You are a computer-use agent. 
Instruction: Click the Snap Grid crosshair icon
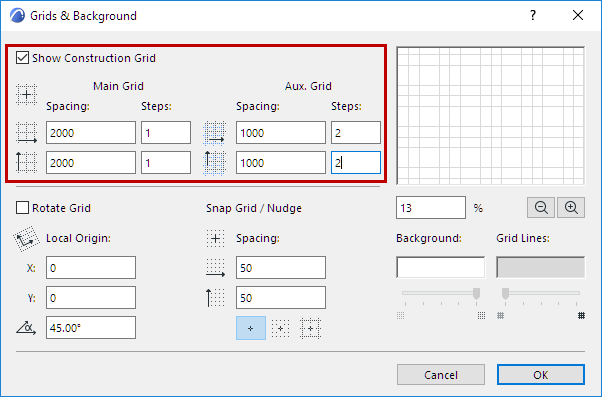coord(215,239)
